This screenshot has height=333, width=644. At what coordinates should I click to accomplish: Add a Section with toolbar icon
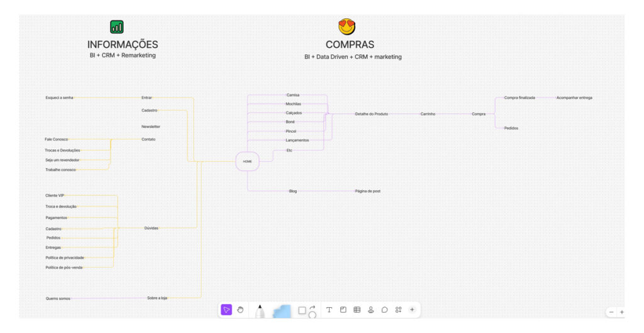343,310
